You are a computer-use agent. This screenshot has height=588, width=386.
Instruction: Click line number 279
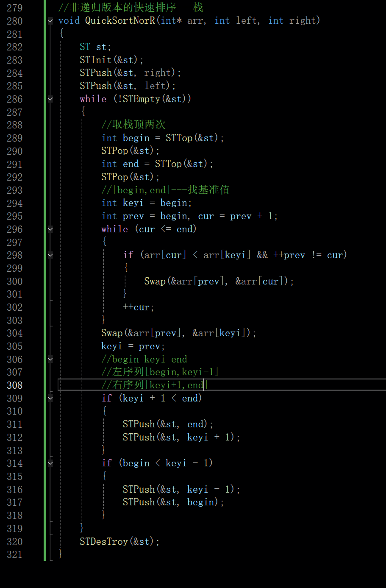pos(15,8)
